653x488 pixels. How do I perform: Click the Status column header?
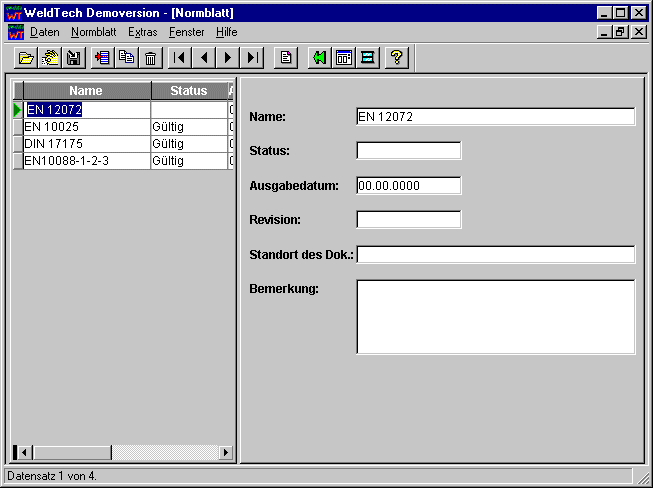click(188, 91)
